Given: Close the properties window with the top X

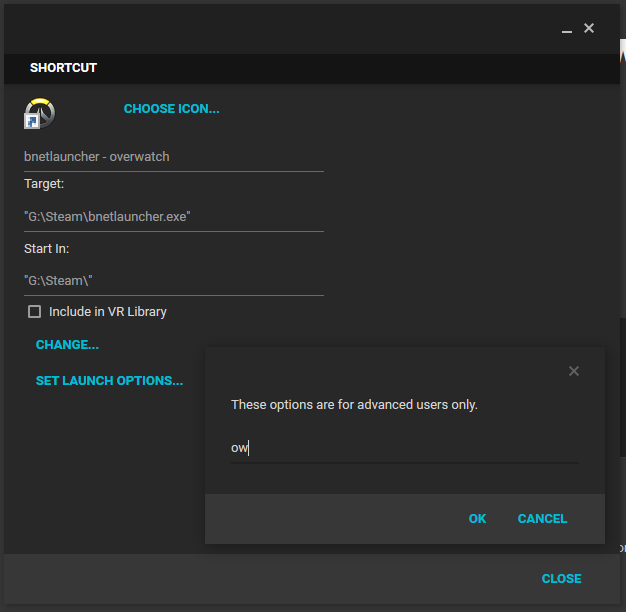Looking at the screenshot, I should tap(589, 28).
